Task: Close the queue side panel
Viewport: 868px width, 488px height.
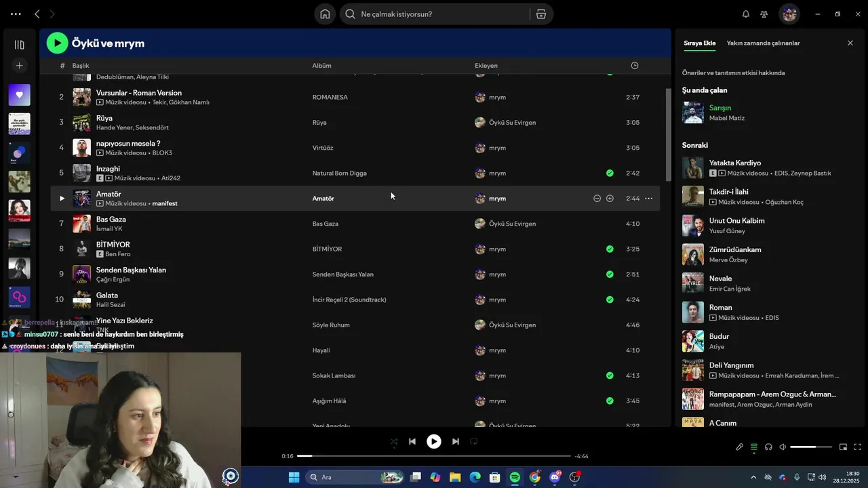Action: pyautogui.click(x=850, y=43)
